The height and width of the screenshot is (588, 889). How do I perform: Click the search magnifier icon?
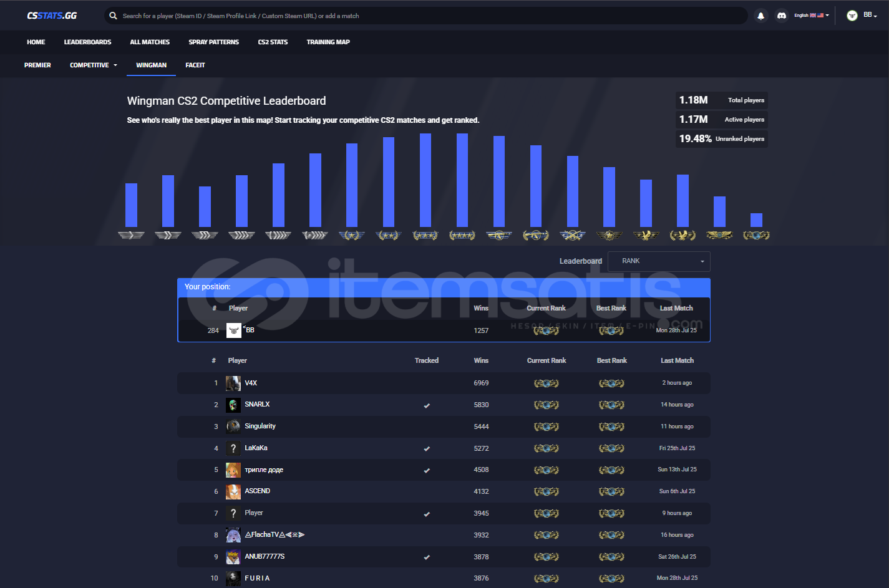tap(113, 16)
